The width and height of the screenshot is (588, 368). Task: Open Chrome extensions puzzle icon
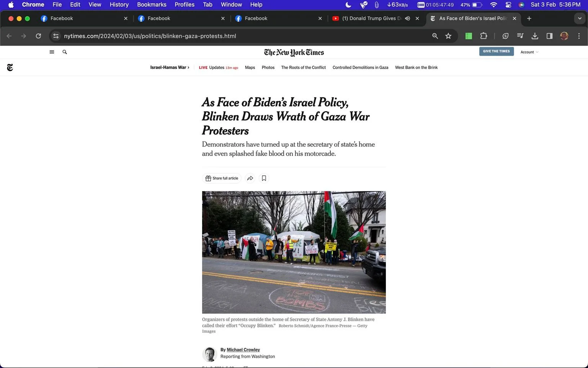(x=483, y=36)
